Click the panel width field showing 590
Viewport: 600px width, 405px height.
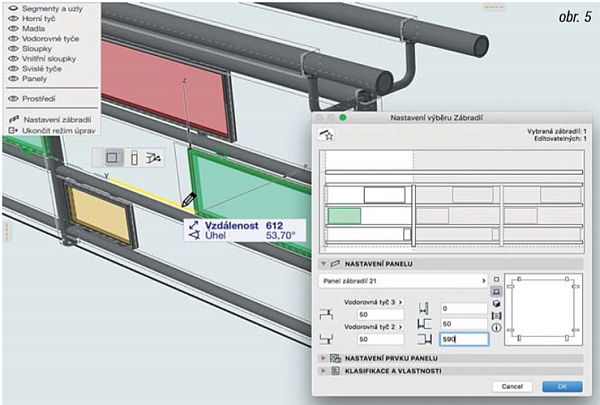[x=449, y=340]
